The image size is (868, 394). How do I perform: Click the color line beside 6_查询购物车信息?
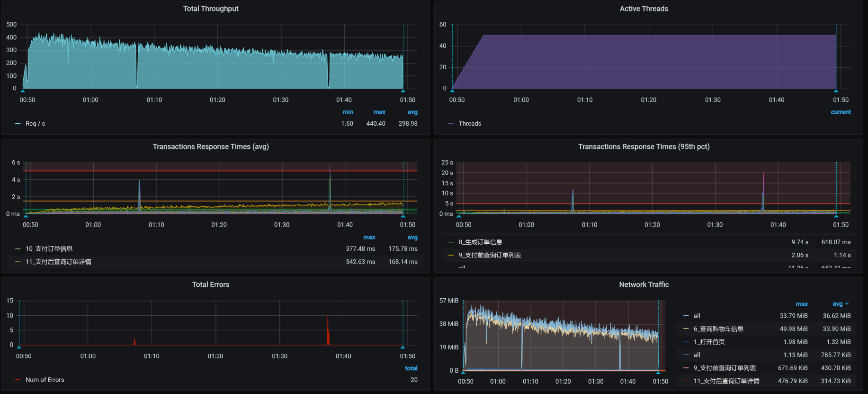[x=686, y=329]
